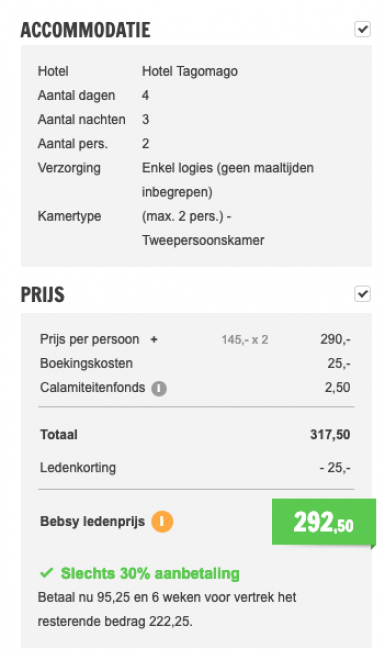Click the Calamiteitenfonds label
Viewport: 385px width, 660px height.
[x=93, y=387]
